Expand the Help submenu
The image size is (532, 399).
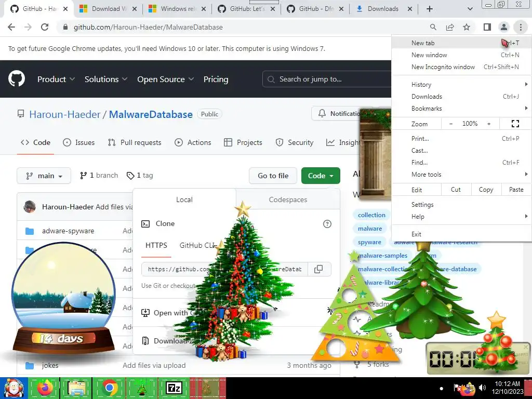point(461,217)
